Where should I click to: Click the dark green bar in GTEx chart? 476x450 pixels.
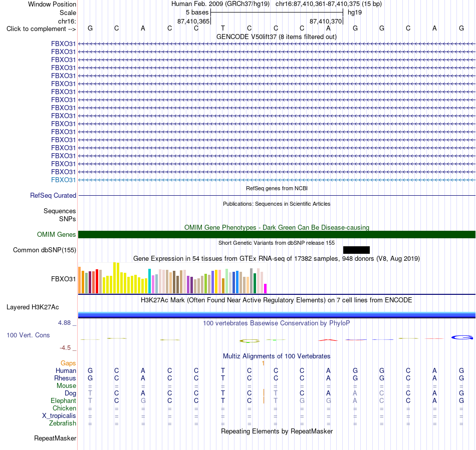(x=255, y=283)
